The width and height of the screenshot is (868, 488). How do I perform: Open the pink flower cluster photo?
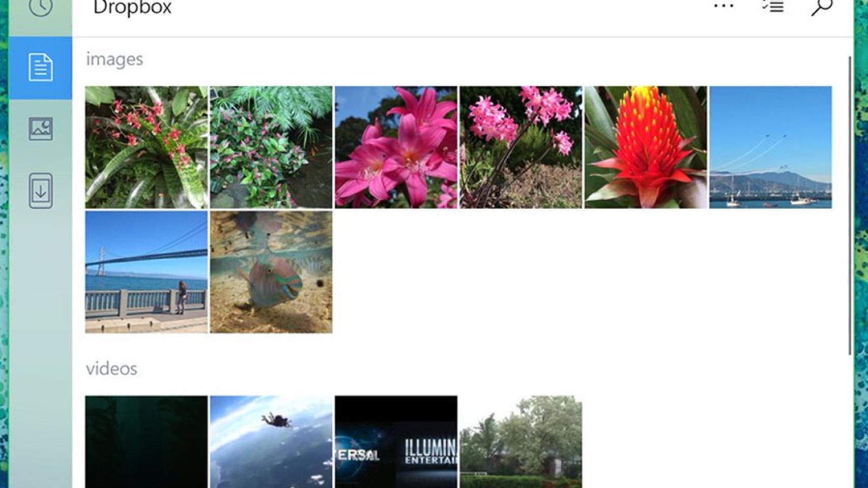[x=521, y=147]
